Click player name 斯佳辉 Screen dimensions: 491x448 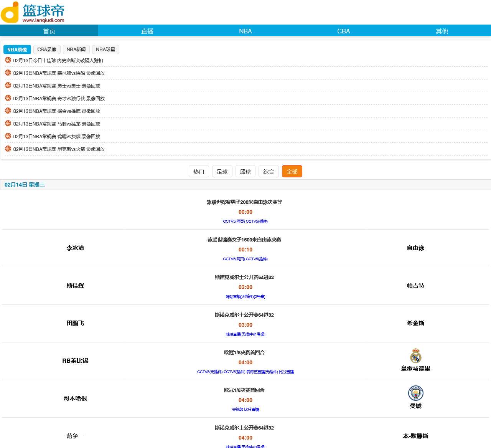pos(75,285)
